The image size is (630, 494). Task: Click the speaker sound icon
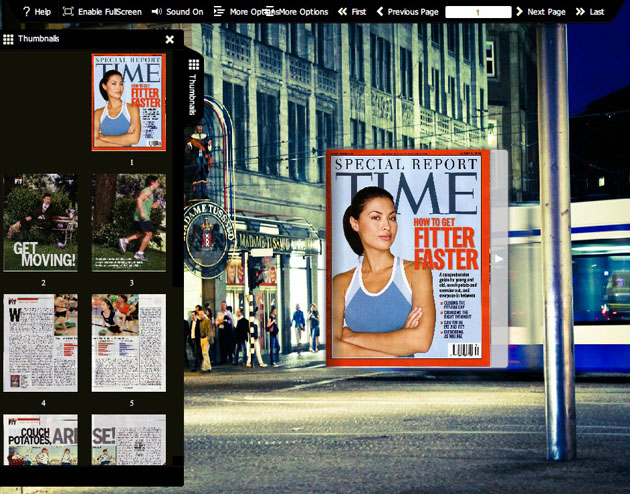point(156,12)
